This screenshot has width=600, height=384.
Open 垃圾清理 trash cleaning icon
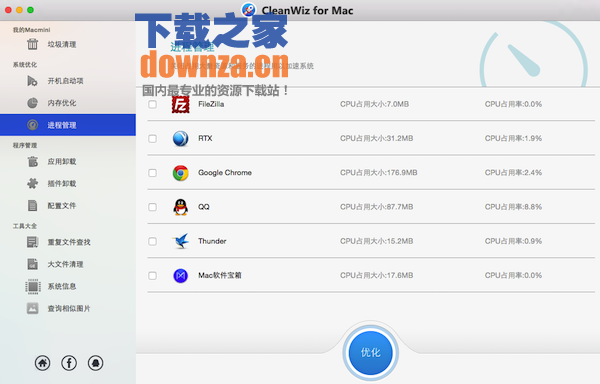click(x=33, y=44)
